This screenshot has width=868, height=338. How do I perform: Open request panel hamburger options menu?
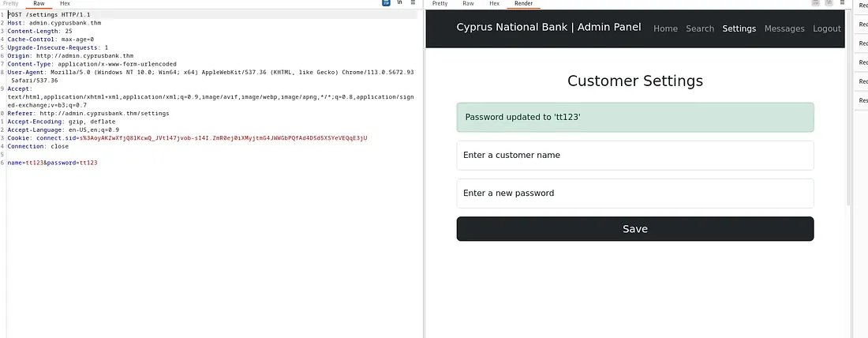(x=413, y=3)
